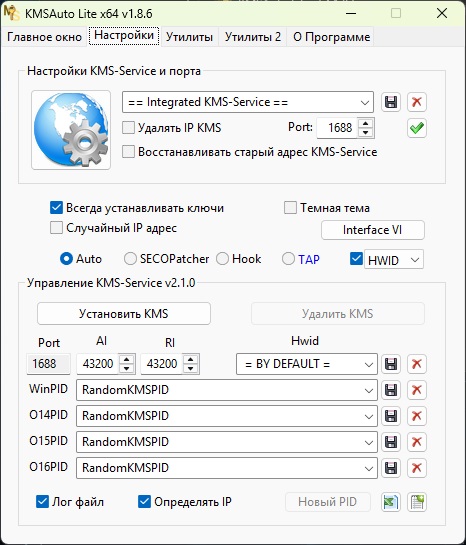Click the globe with gear image
This screenshot has height=545, width=466.
pyautogui.click(x=71, y=130)
